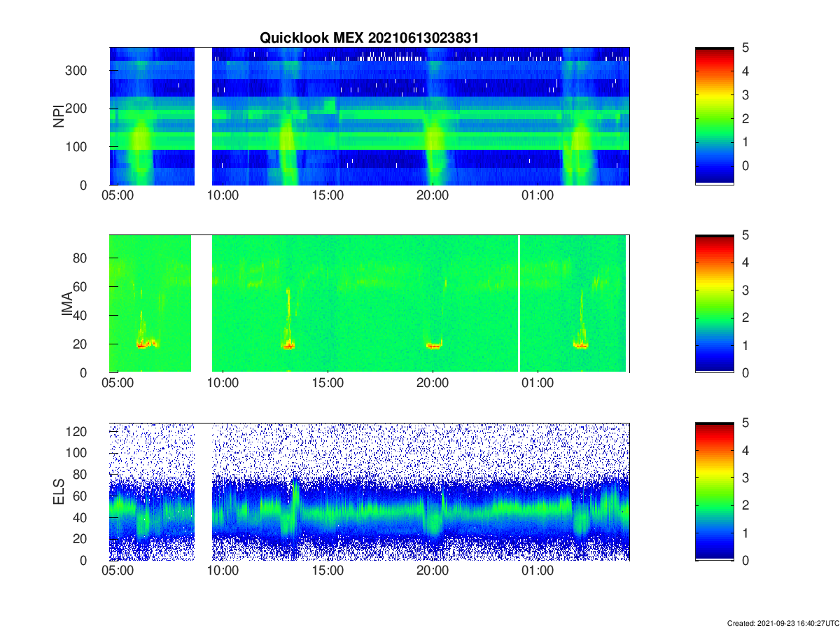Click the 01:00 tick under the ELS panel
Viewport: 840px width, 630px height.
point(538,572)
